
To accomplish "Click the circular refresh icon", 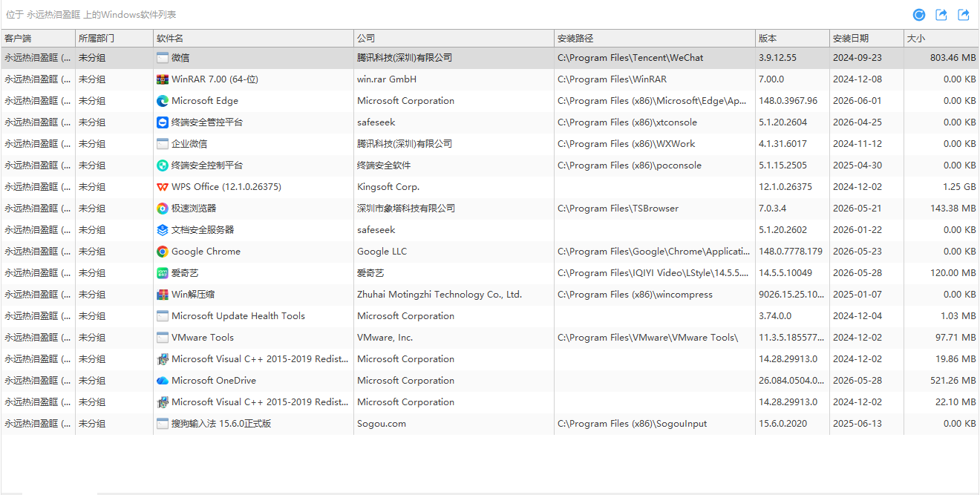I will (919, 15).
